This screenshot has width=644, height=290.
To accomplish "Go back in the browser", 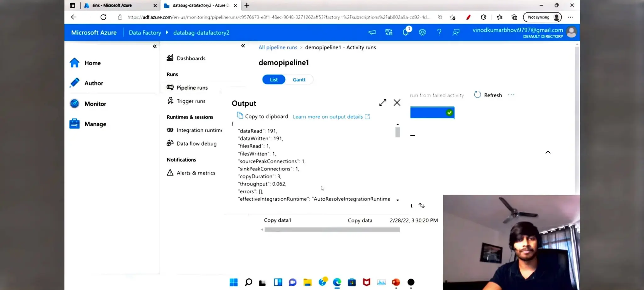I will pyautogui.click(x=74, y=17).
